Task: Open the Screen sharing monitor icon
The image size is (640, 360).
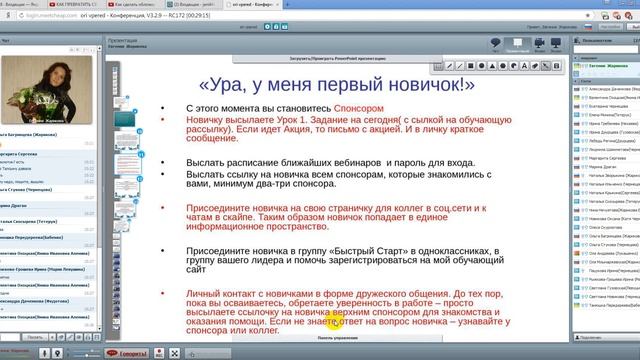Action: pyautogui.click(x=556, y=43)
